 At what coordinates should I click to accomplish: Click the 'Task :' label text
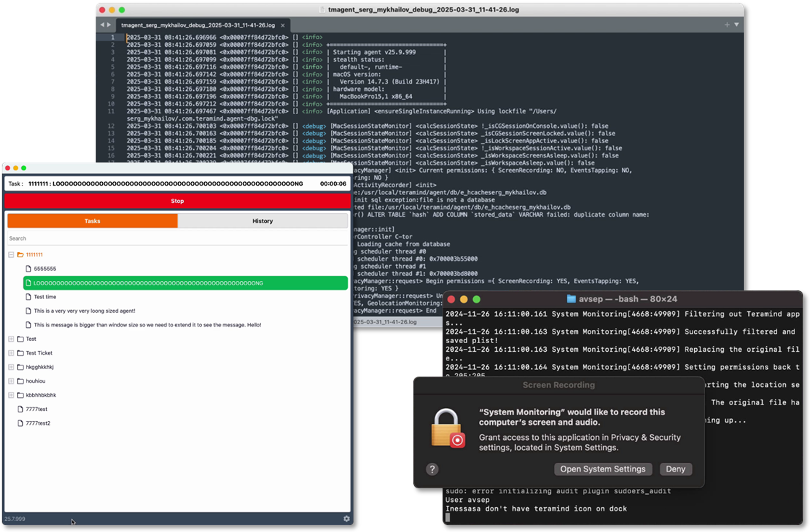click(x=15, y=184)
